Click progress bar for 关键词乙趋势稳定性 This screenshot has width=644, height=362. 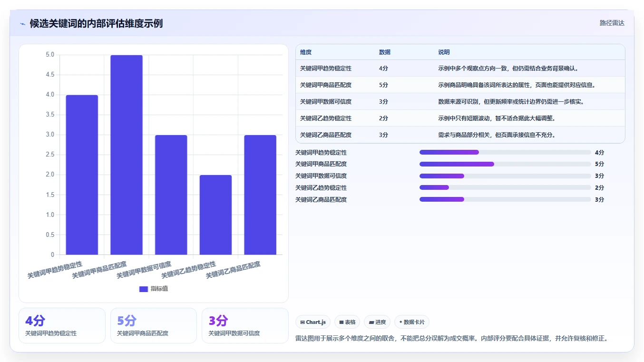505,188
